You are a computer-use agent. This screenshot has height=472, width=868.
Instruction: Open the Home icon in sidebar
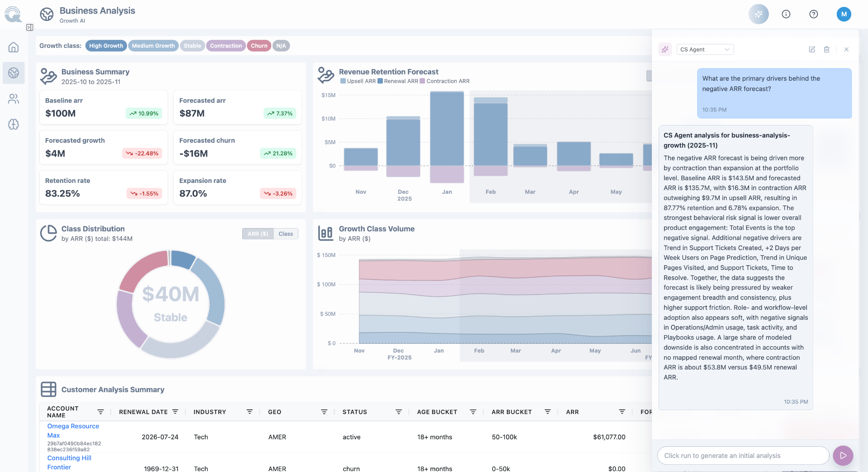coord(14,47)
